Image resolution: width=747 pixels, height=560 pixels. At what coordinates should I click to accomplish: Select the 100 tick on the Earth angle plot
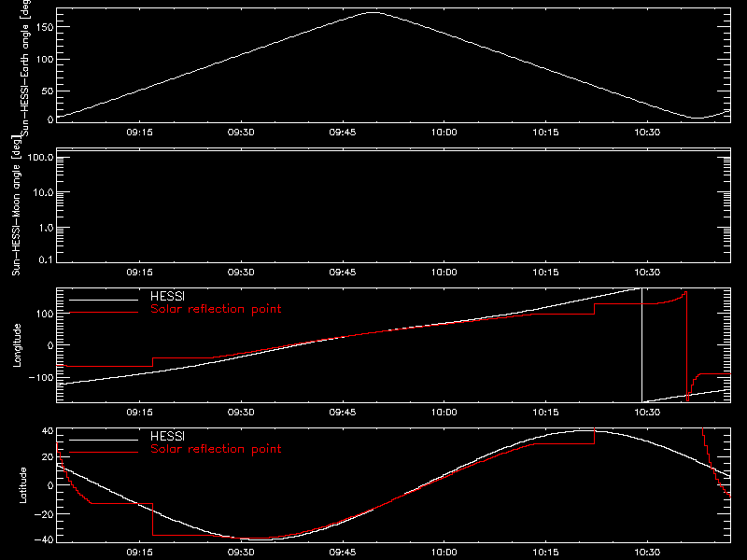tap(44, 60)
